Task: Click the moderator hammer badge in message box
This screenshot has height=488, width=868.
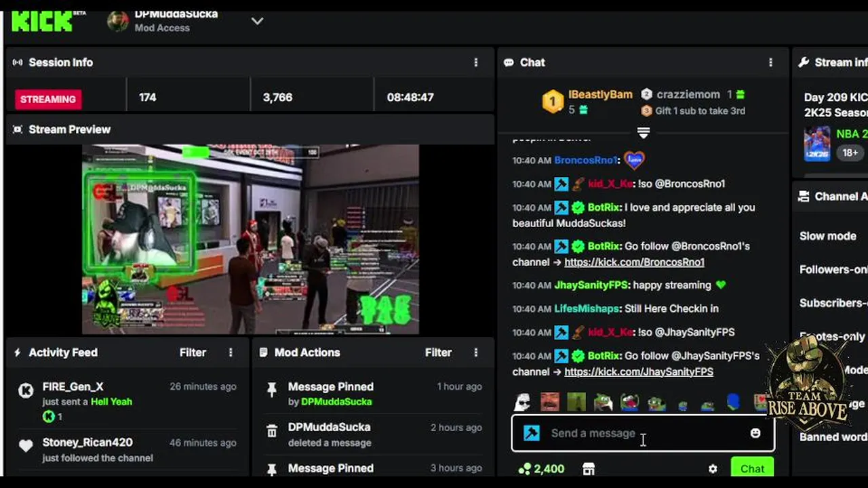Action: [x=532, y=433]
